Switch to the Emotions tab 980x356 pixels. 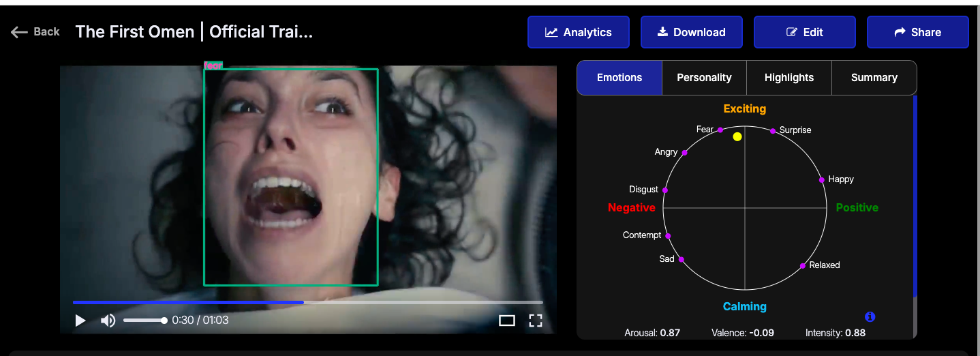click(619, 78)
